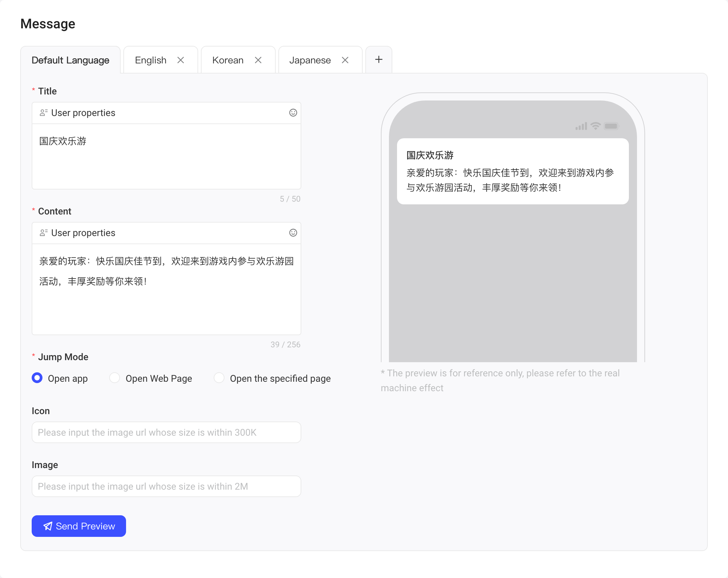
Task: Click the notification card in phone preview
Action: (513, 171)
